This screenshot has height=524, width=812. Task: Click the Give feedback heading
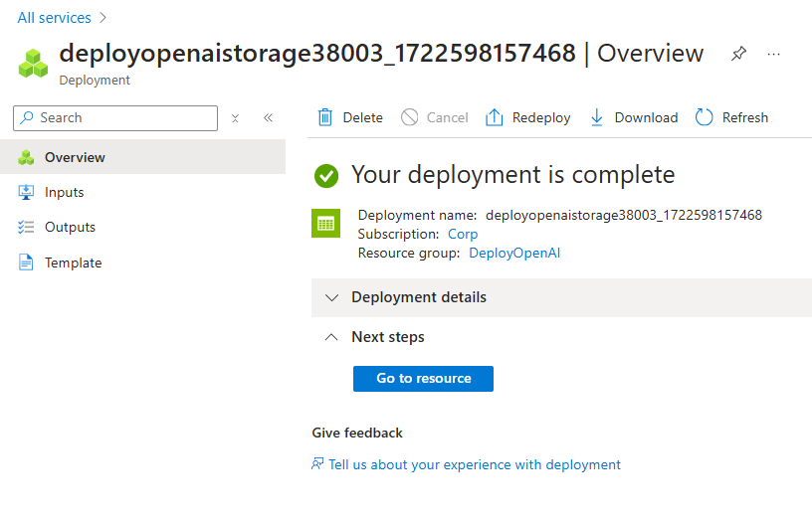tap(357, 433)
